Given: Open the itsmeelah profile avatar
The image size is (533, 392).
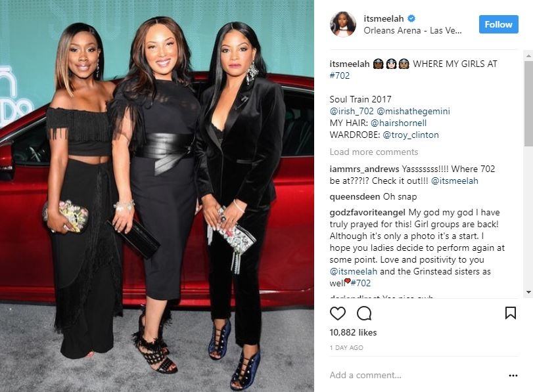Looking at the screenshot, I should tap(343, 24).
